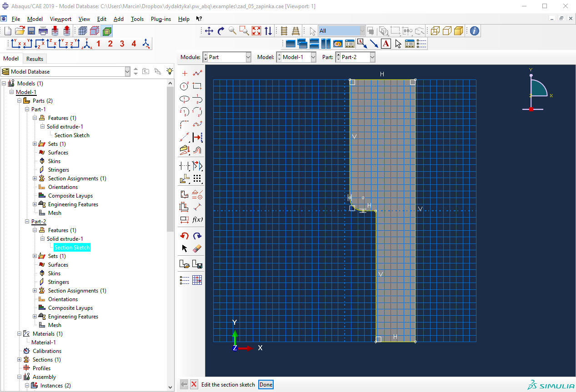Click the red X cancel button

point(194,385)
